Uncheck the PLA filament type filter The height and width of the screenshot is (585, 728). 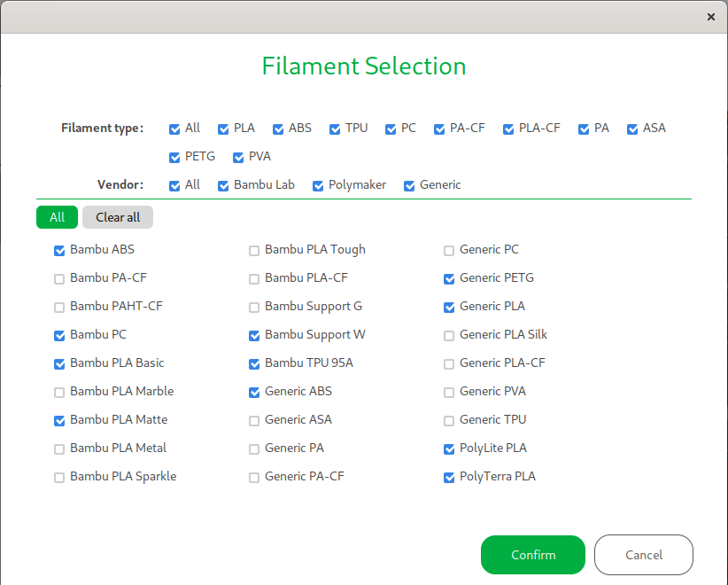pyautogui.click(x=223, y=129)
